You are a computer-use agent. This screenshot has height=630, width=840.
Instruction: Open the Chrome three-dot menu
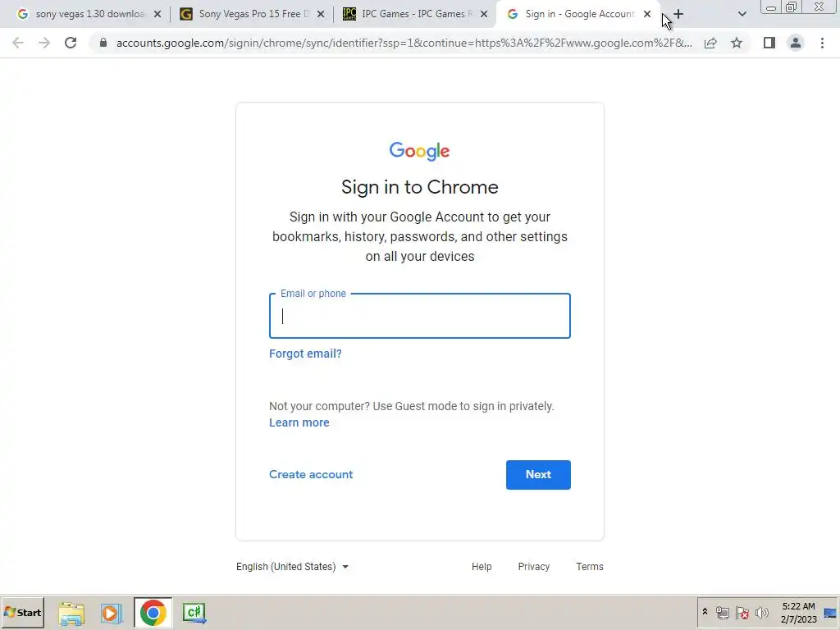tap(822, 43)
